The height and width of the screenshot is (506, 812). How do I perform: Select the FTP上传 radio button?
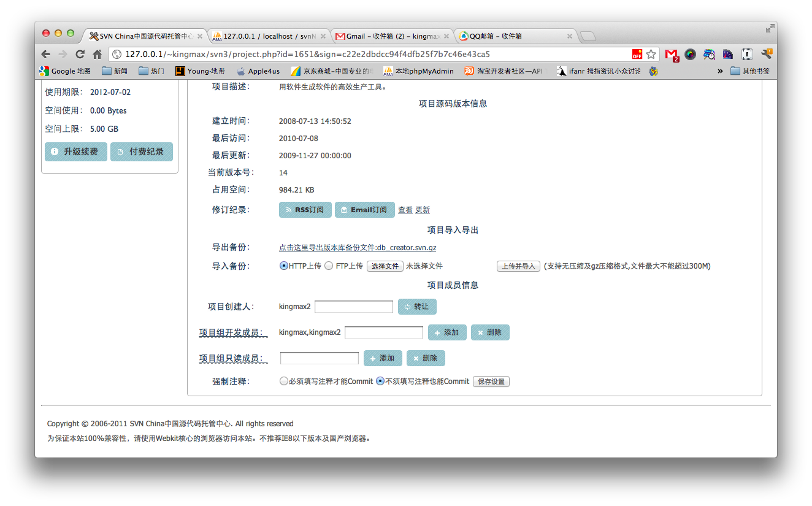tap(329, 266)
